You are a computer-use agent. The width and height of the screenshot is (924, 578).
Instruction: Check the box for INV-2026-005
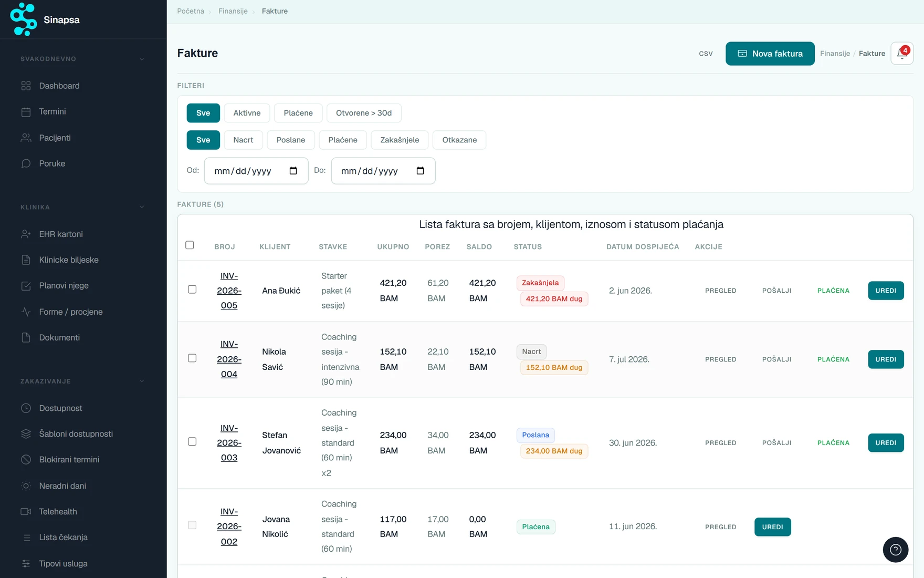[x=192, y=290]
